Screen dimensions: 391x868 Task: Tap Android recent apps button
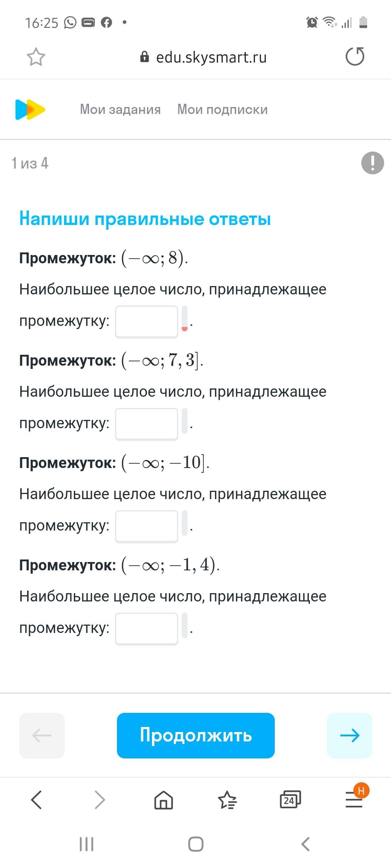pos(87,844)
